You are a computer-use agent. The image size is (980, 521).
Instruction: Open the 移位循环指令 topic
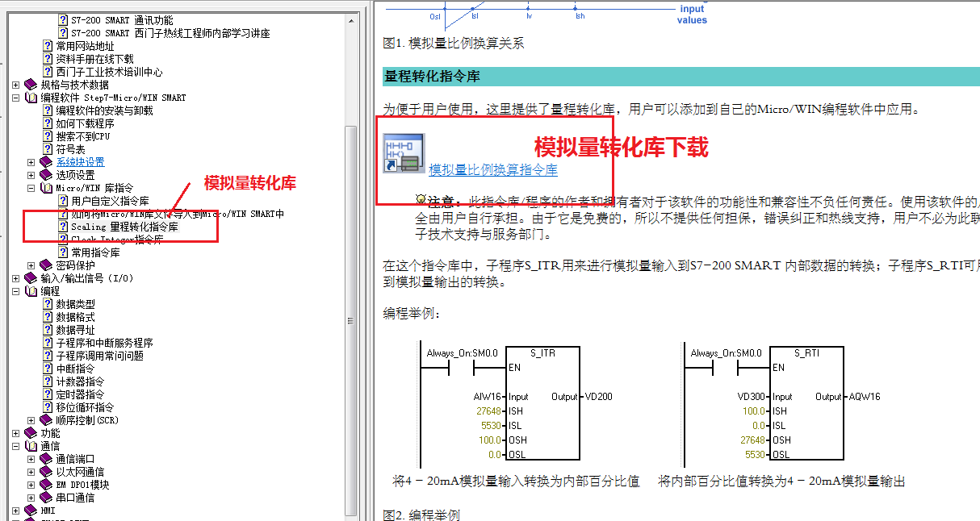pos(85,407)
